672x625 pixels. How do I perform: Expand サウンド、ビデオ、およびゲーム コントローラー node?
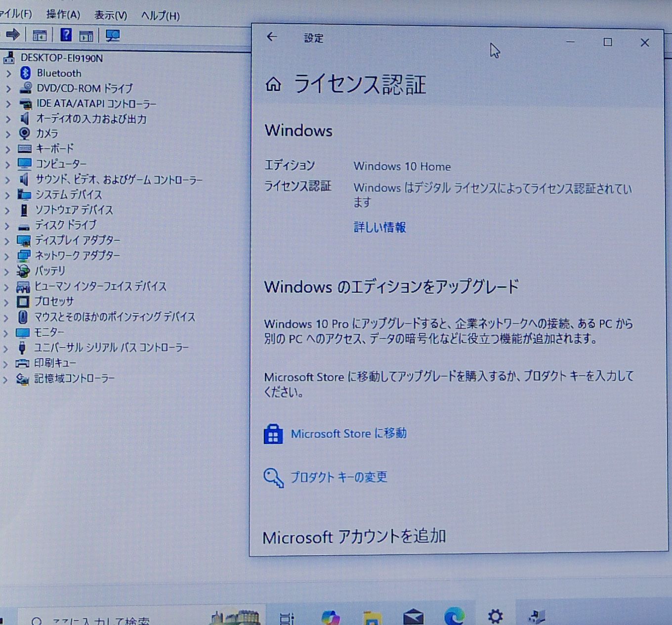(x=7, y=180)
